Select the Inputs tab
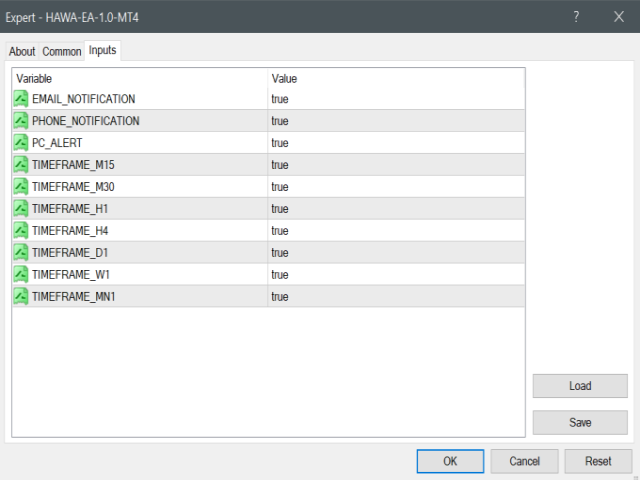 (x=102, y=50)
